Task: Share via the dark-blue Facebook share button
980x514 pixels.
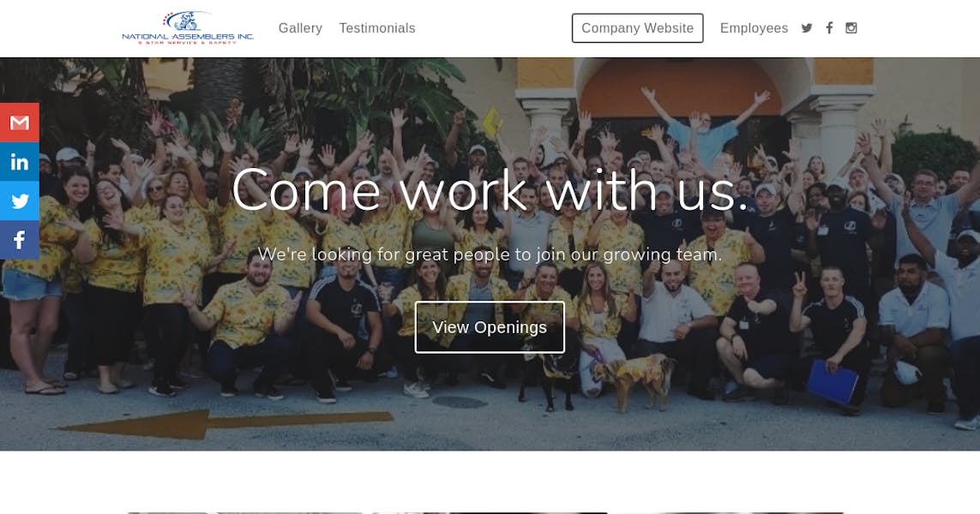Action: [20, 240]
